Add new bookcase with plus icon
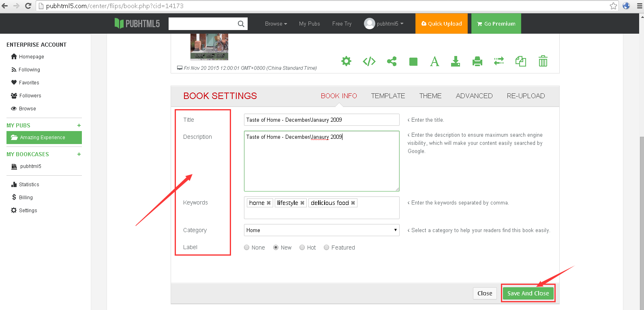Viewport: 644px width, 310px height. tap(79, 154)
